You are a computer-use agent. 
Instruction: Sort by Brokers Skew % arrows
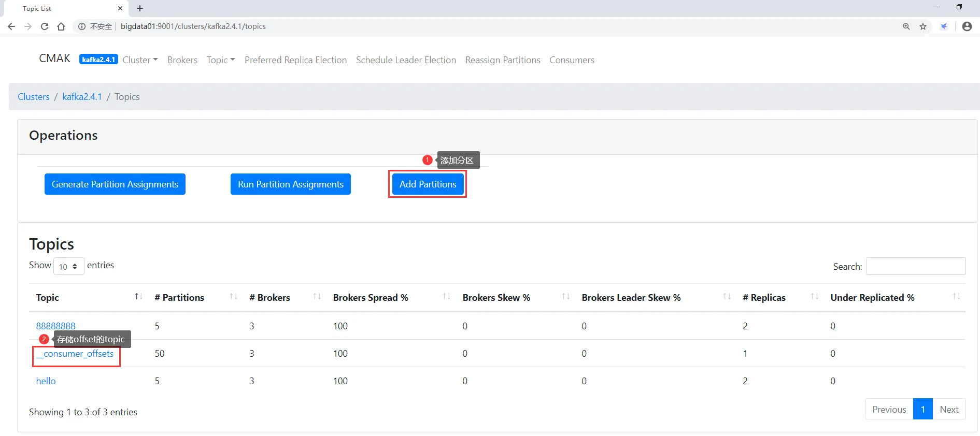click(566, 297)
